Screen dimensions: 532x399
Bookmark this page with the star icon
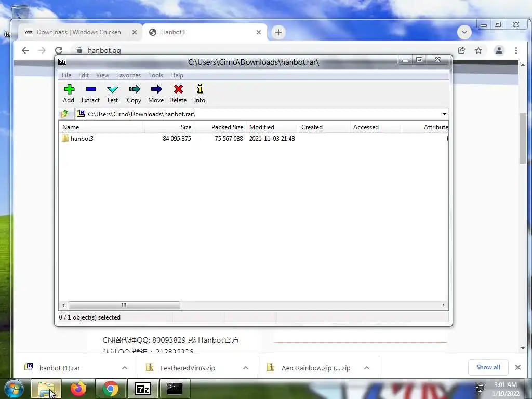[x=478, y=50]
